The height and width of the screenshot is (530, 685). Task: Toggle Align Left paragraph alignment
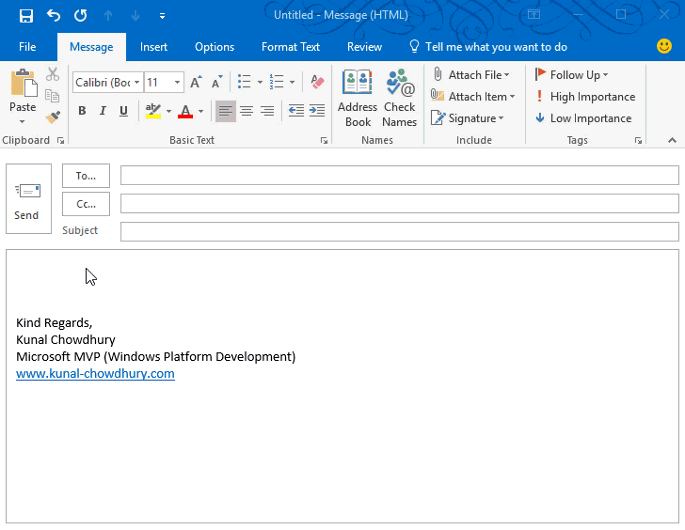click(x=225, y=111)
